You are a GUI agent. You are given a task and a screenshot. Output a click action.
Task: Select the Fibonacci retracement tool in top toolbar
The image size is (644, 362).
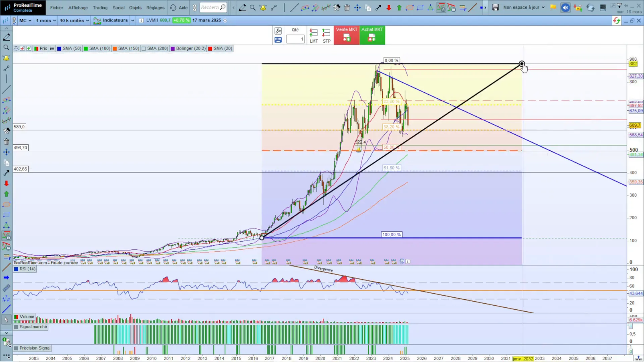tap(462, 7)
